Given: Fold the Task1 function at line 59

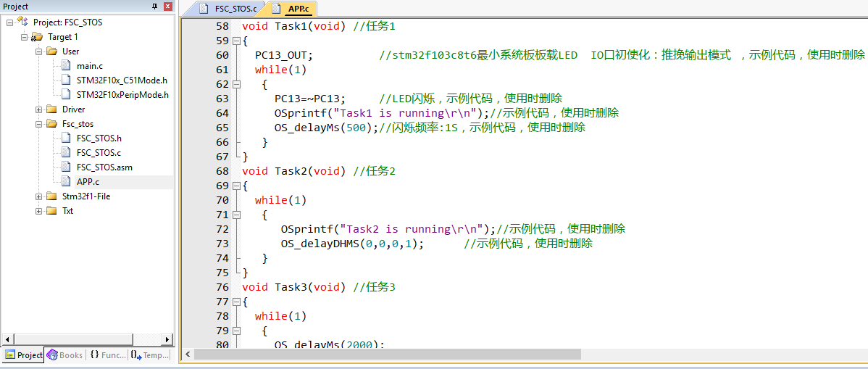Looking at the screenshot, I should pos(236,41).
